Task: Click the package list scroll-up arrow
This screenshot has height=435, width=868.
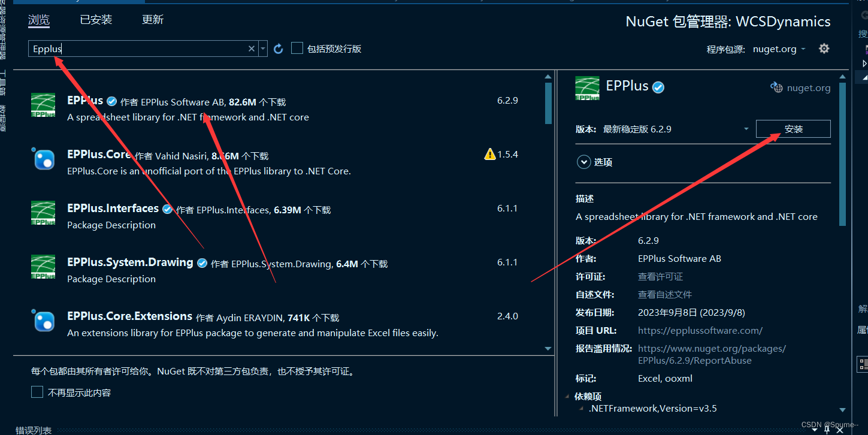Action: (548, 77)
